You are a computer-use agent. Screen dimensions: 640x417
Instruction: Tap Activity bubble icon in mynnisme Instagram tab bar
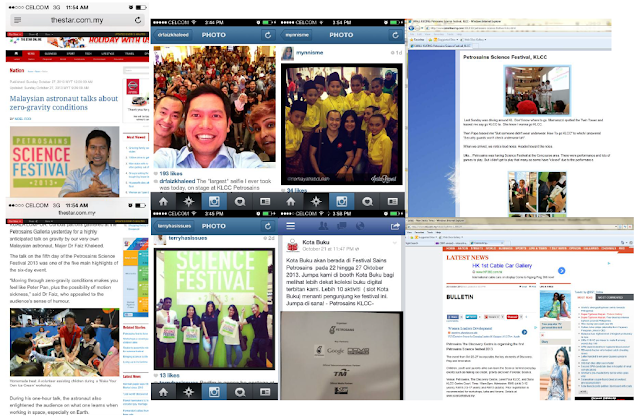click(x=367, y=201)
